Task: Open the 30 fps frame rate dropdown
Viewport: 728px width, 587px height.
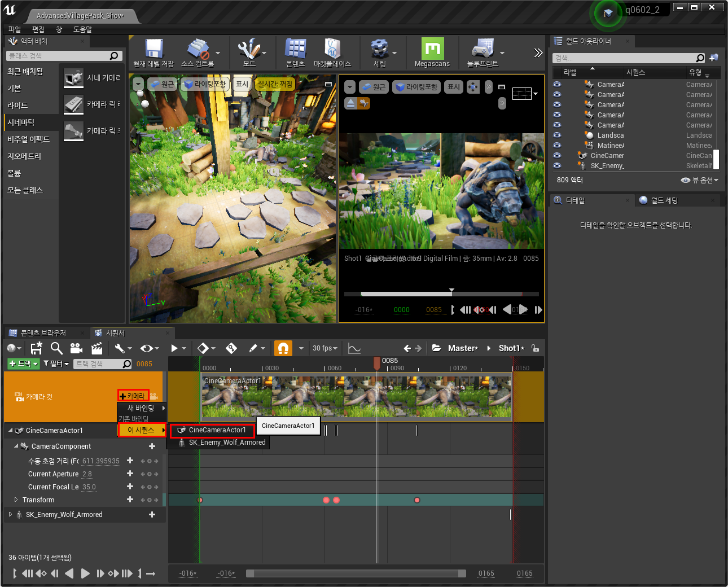Action: [325, 348]
